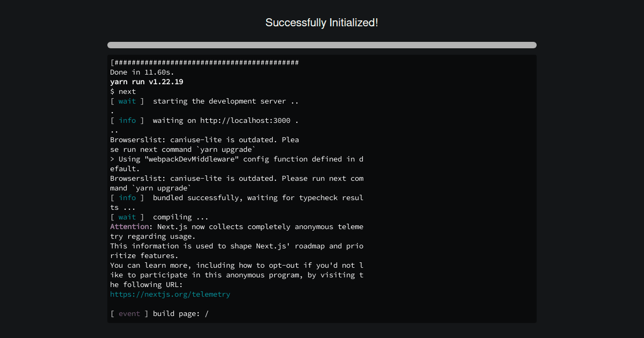Click the gray progress bar

click(321, 45)
